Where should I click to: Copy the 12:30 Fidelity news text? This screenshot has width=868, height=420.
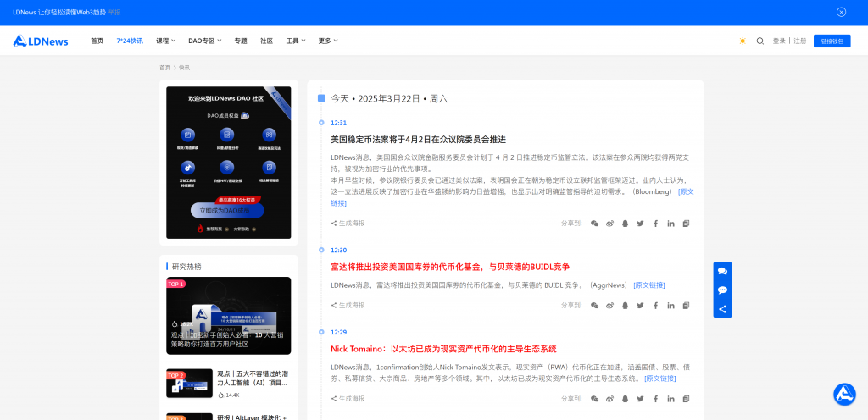pyautogui.click(x=687, y=305)
